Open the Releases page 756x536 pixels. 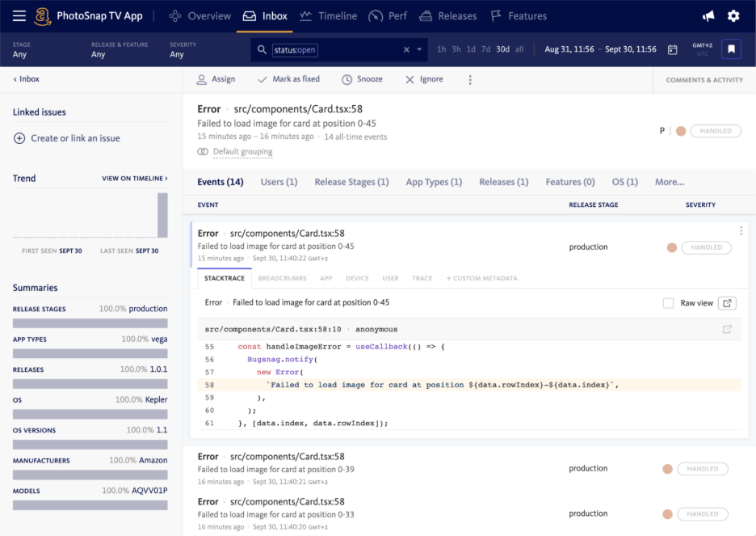click(448, 16)
